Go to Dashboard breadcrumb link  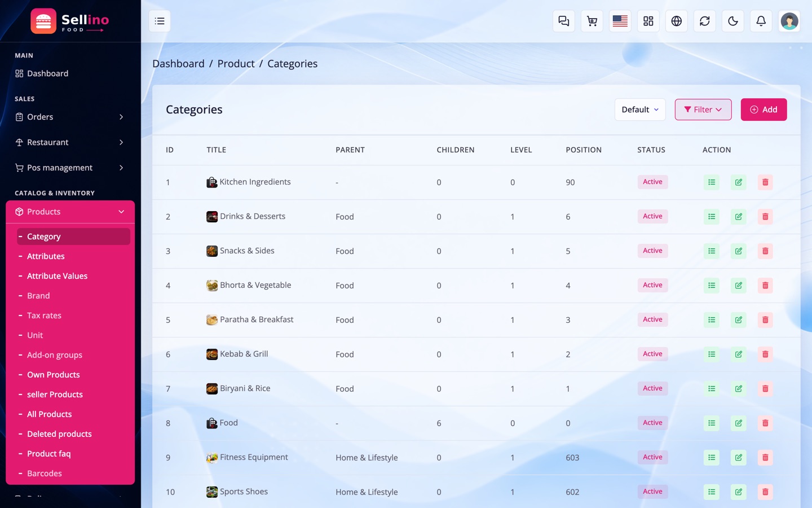(x=178, y=64)
